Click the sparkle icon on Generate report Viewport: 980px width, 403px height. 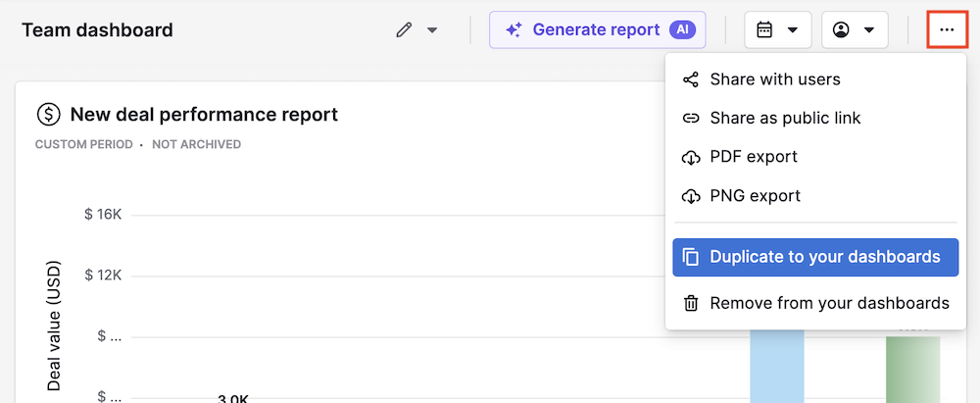click(x=514, y=29)
